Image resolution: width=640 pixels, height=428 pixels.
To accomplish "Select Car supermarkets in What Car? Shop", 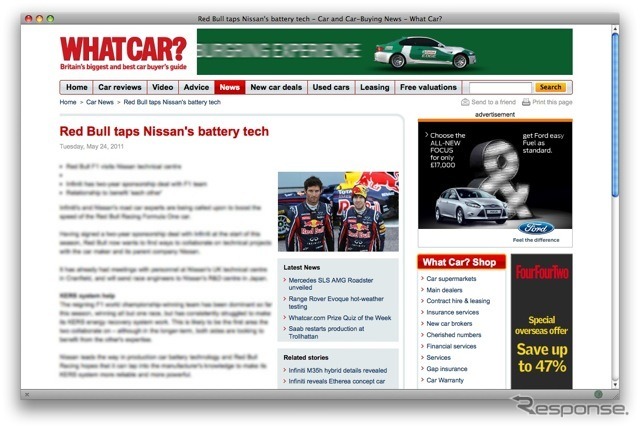I will point(456,279).
